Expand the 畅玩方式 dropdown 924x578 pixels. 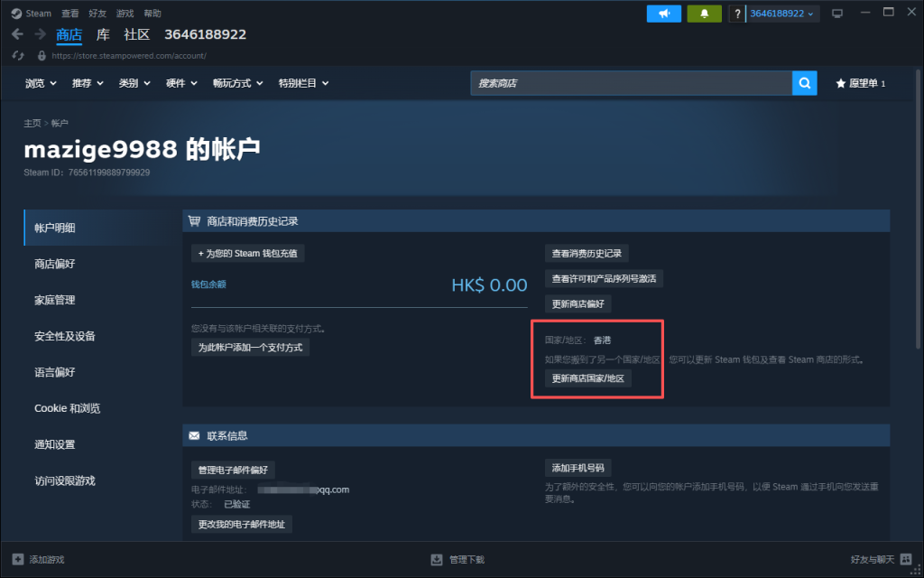click(237, 83)
